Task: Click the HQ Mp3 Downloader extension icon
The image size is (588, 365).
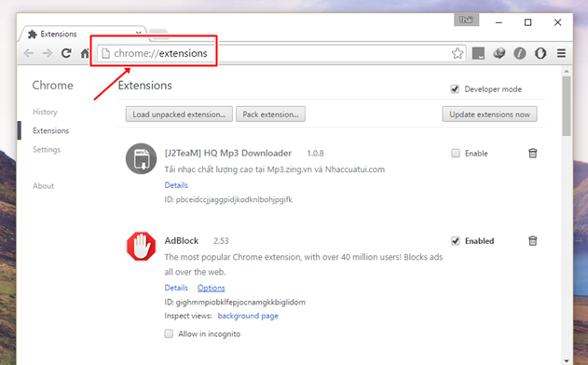Action: click(141, 158)
